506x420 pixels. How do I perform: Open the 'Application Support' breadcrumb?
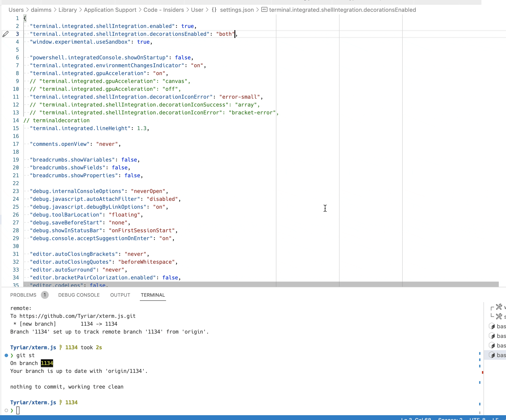coord(110,10)
